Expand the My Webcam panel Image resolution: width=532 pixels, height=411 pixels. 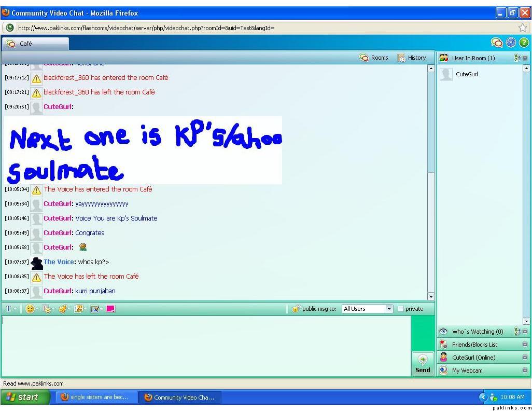point(525,371)
